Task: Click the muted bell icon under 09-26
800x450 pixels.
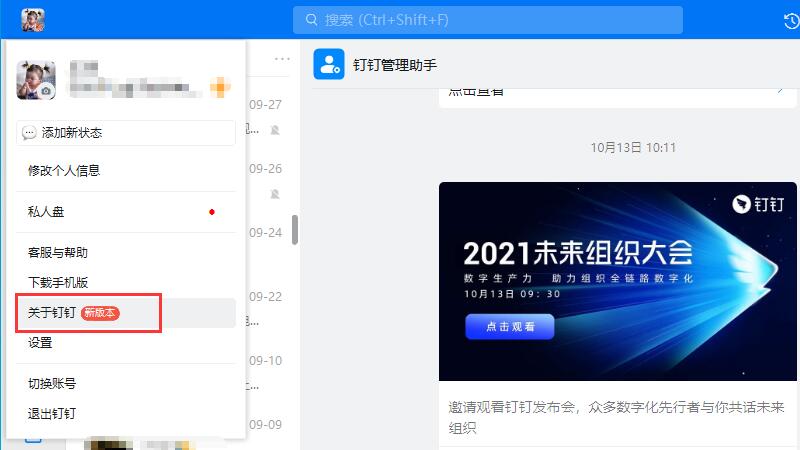Action: pos(275,194)
